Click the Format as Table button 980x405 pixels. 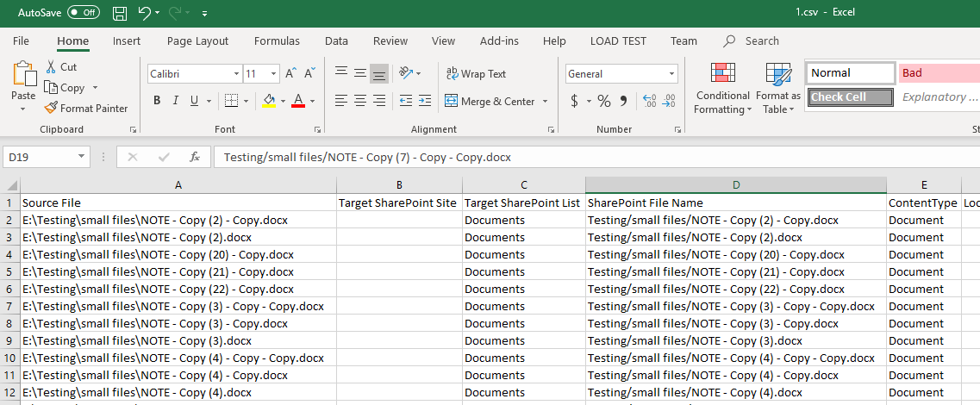point(778,89)
